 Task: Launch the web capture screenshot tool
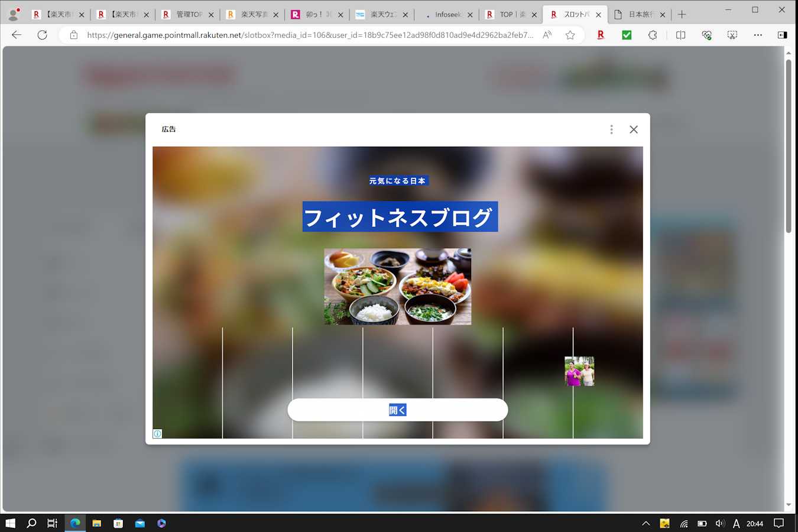732,35
